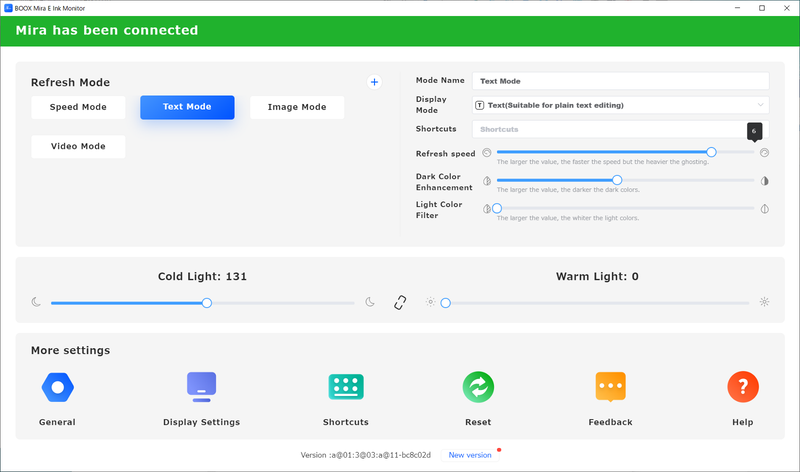Click the New version link

point(470,455)
